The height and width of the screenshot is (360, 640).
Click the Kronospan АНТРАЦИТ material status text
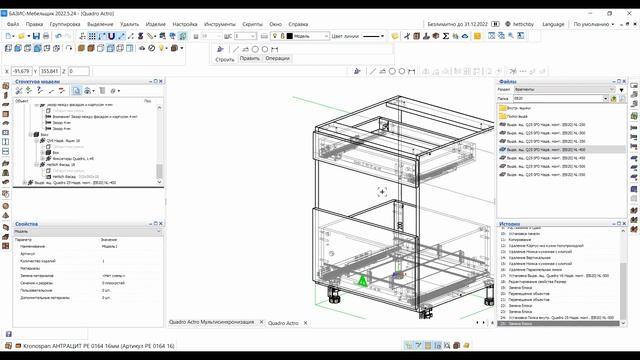point(98,346)
